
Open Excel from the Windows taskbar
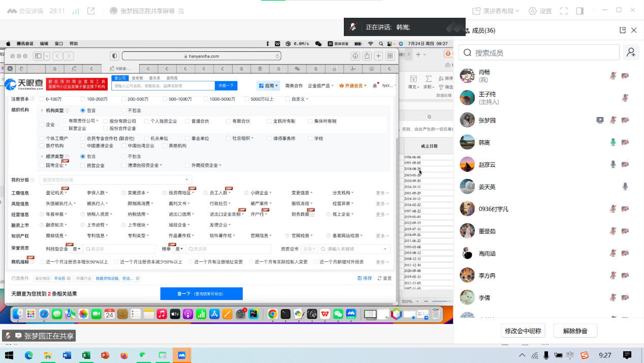(x=86, y=355)
